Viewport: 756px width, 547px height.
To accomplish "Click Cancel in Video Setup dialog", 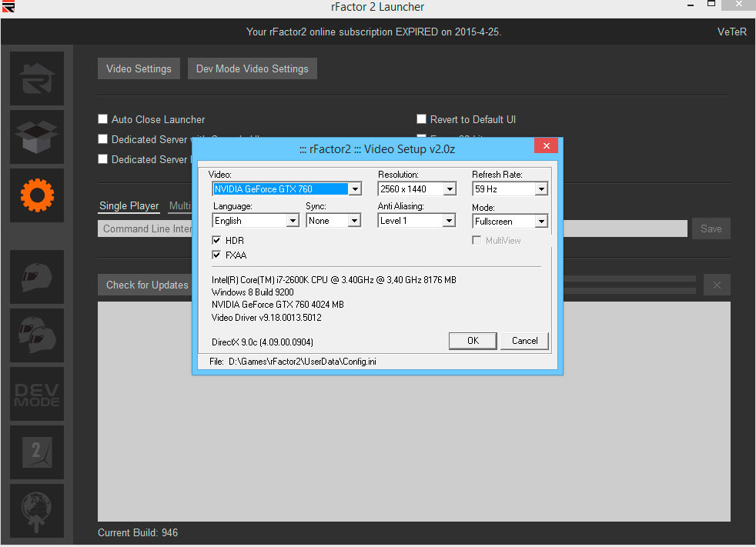I will click(524, 341).
